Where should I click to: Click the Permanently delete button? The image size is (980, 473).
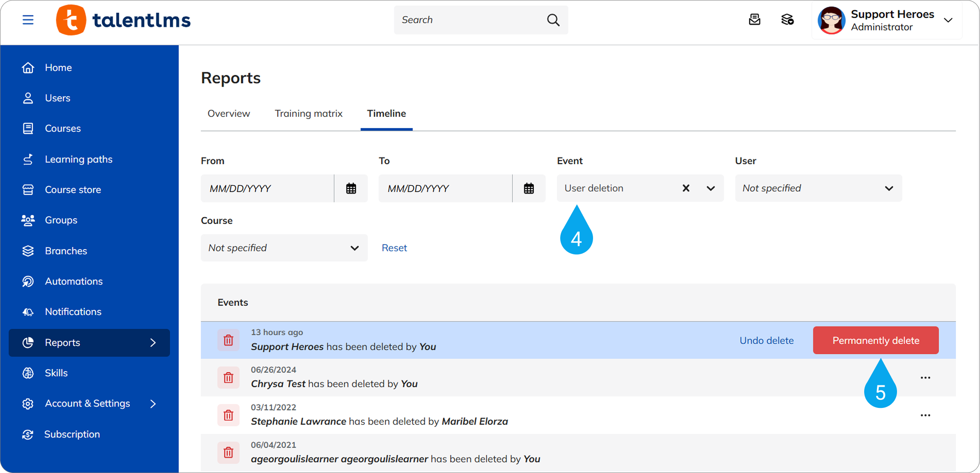875,340
